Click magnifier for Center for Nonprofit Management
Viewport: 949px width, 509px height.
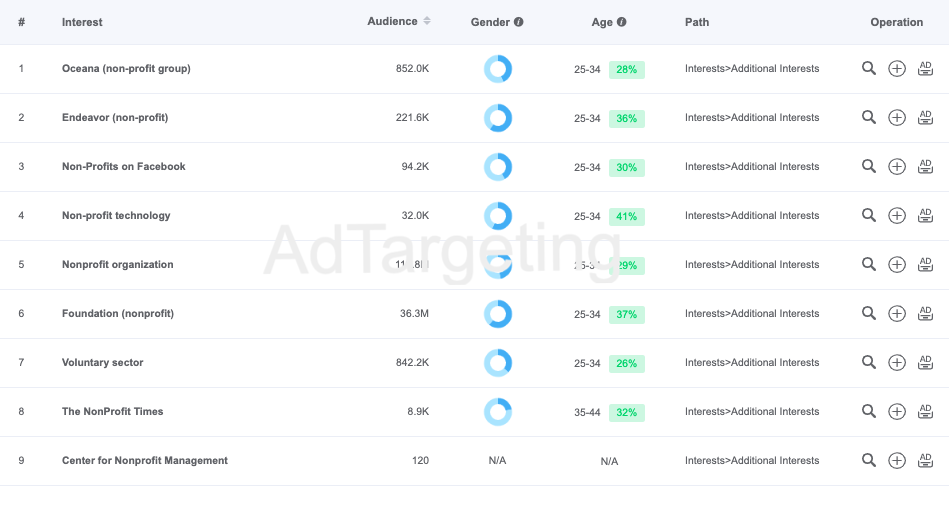tap(869, 461)
